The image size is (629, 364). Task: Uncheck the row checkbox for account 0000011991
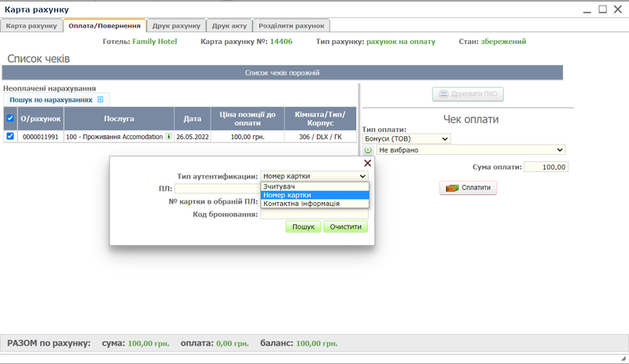(10, 136)
